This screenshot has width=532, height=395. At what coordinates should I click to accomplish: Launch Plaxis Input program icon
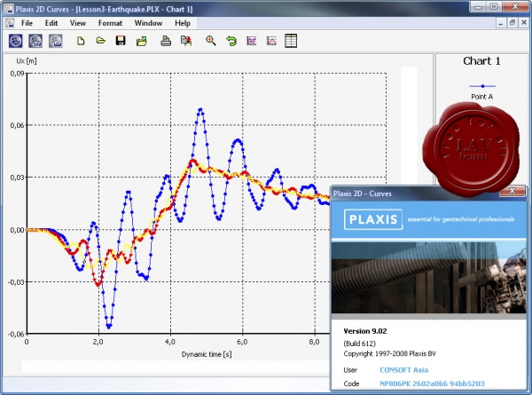coord(16,41)
